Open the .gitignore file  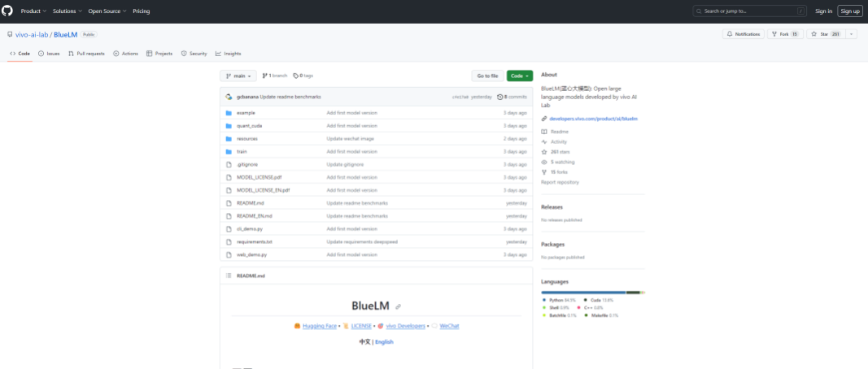click(246, 164)
